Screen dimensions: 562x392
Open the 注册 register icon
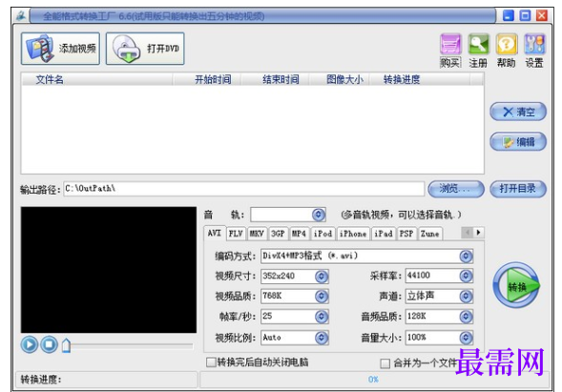478,51
